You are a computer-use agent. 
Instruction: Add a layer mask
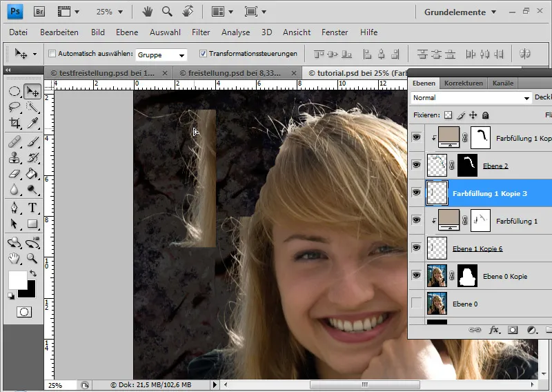(513, 330)
